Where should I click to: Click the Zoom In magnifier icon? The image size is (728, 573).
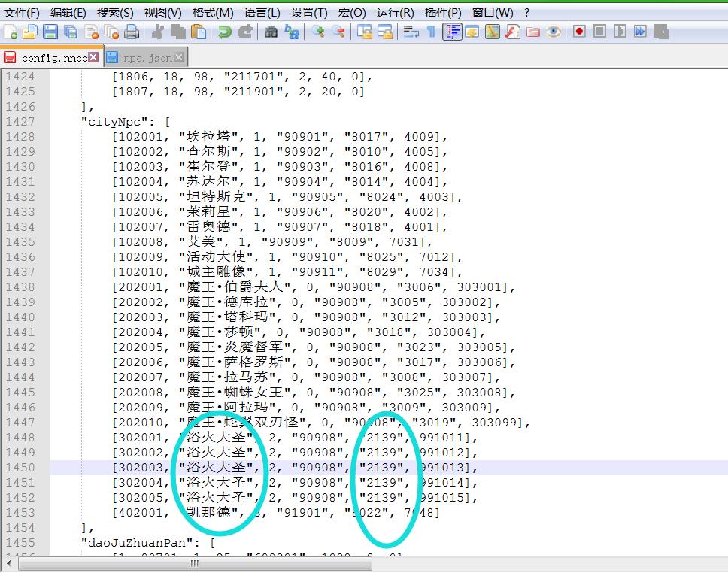[x=318, y=32]
